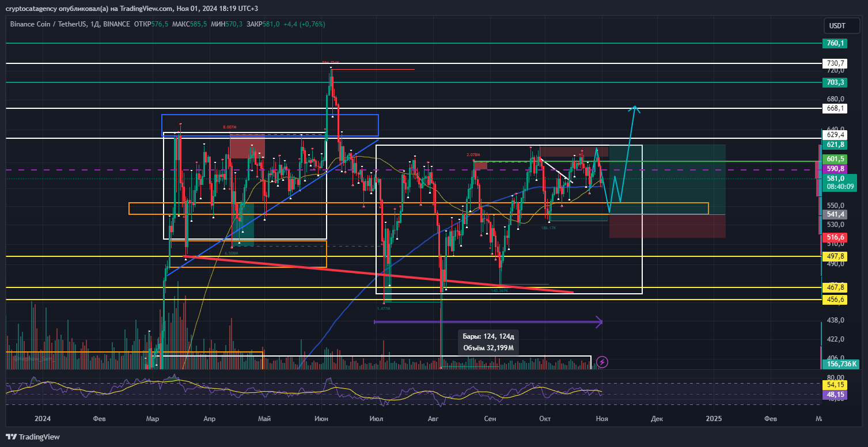Open the USDT currency selector at top right
868x447 pixels.
(x=841, y=25)
